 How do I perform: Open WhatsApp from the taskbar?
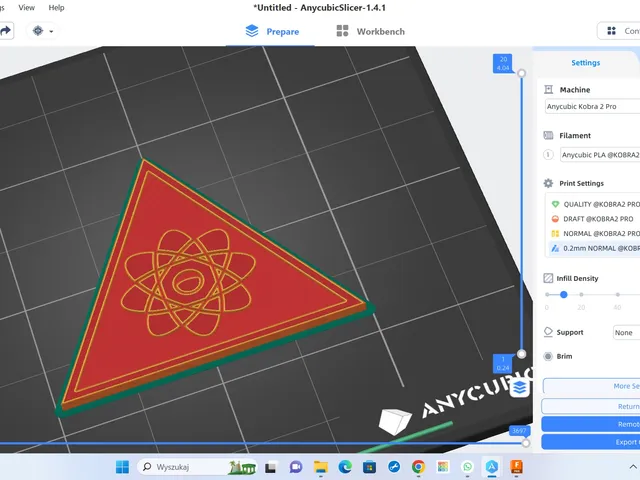(x=467, y=467)
